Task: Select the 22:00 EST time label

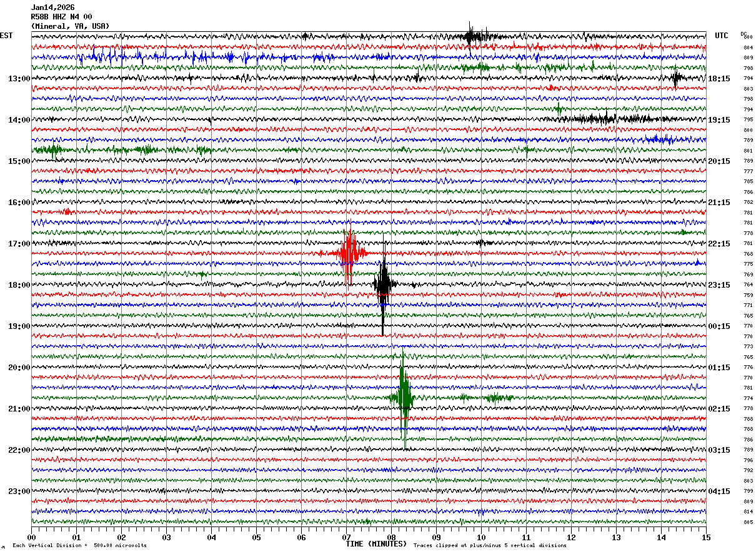Action: coord(19,450)
